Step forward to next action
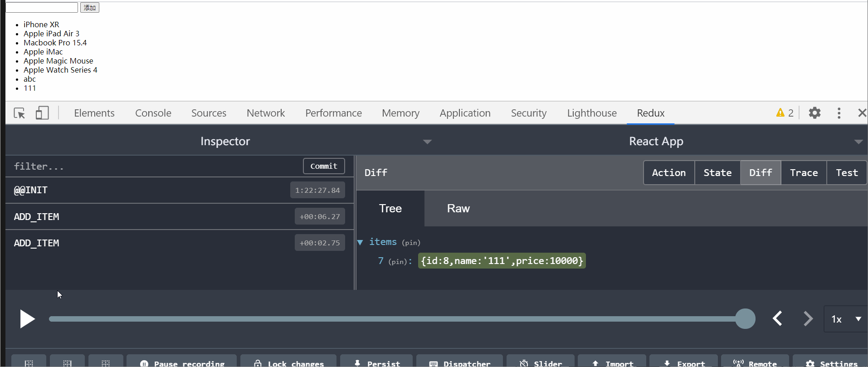 (x=808, y=318)
